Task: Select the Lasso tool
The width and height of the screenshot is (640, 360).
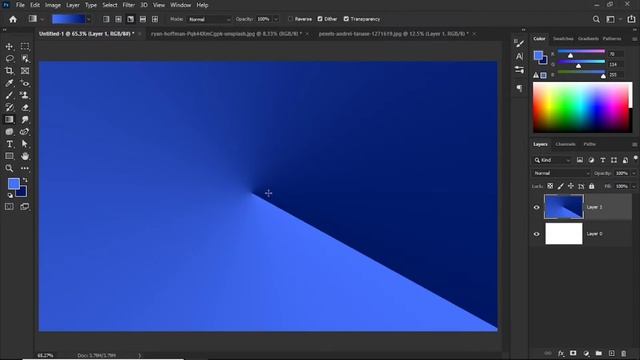Action: tap(9, 59)
